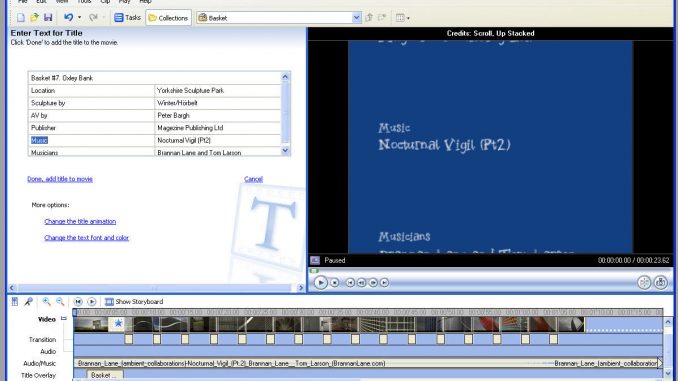Viewport: 678px width, 381px height.
Task: Click the Rewind Timeline button
Action: coord(78,301)
